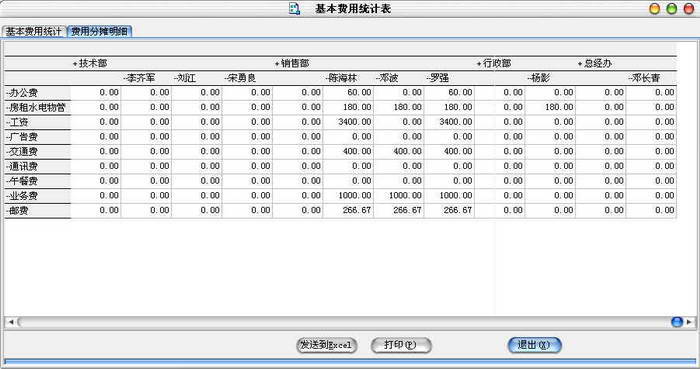Collapse the 杨影 column header
This screenshot has height=369, width=700.
click(x=538, y=78)
